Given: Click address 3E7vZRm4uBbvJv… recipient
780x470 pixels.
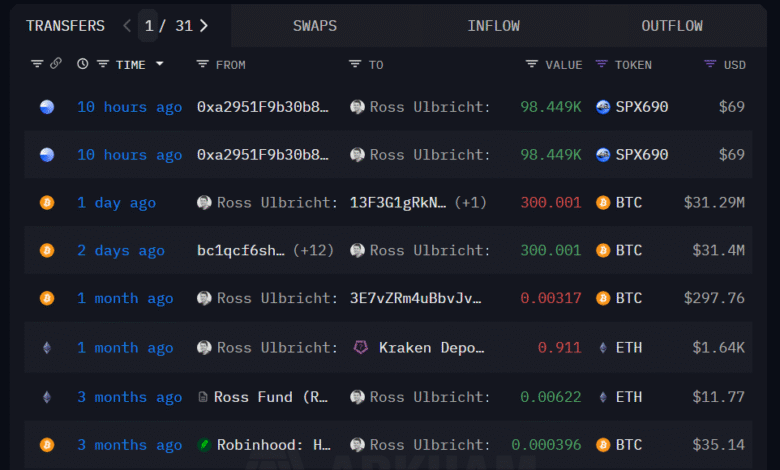Looking at the screenshot, I should coord(415,298).
